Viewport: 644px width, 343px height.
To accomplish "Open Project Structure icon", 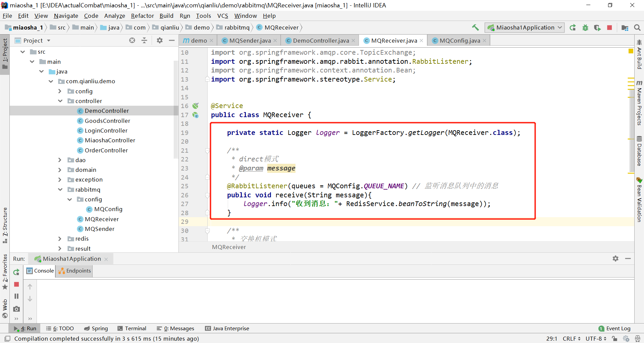I will [625, 28].
